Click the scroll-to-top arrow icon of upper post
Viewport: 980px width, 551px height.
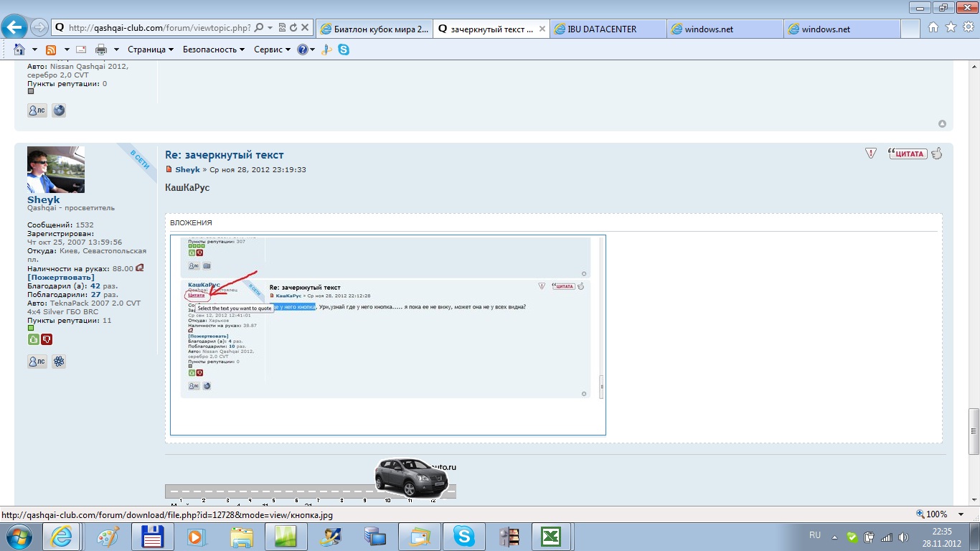pyautogui.click(x=942, y=124)
